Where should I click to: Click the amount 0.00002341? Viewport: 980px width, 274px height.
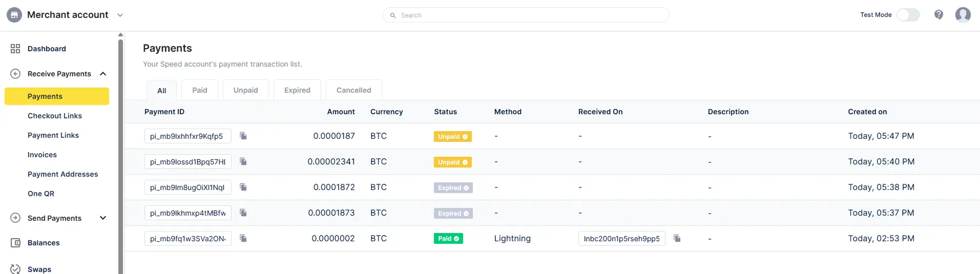point(331,161)
